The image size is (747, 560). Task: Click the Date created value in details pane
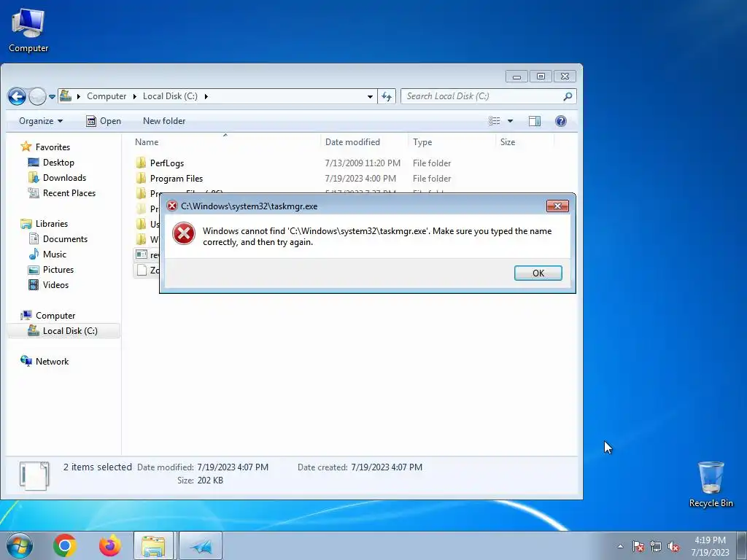coord(387,467)
